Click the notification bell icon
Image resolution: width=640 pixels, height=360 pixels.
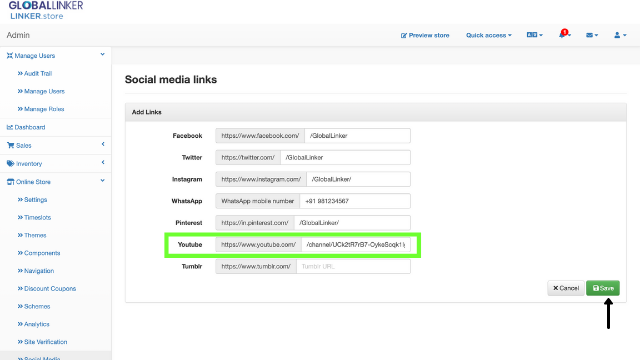(562, 35)
